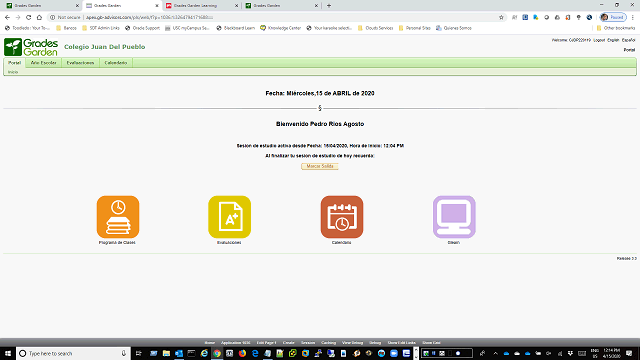The image size is (640, 360).
Task: Click Session in the developer toolbar
Action: 308,343
